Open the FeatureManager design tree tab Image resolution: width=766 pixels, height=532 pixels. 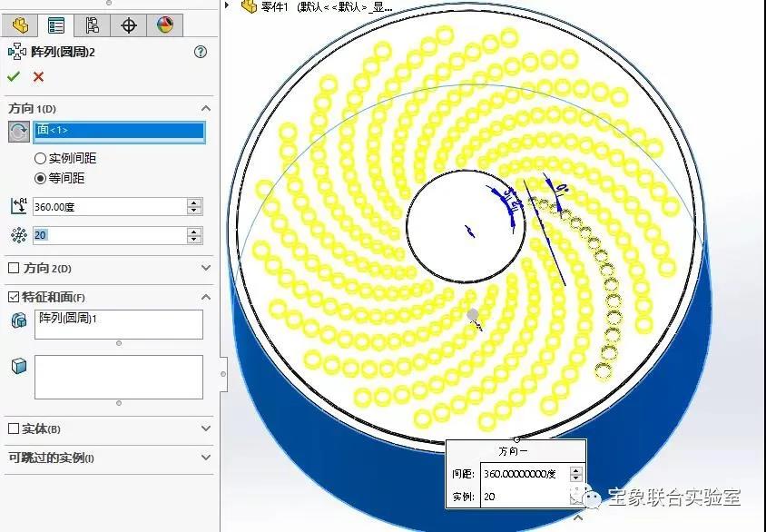coord(20,25)
